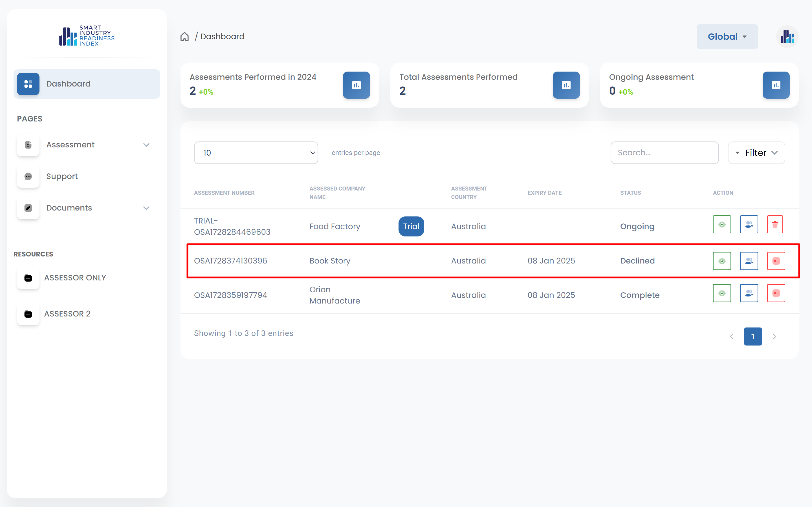The height and width of the screenshot is (507, 812).
Task: Click chart icon in Total Assessments Performed card
Action: 566,85
